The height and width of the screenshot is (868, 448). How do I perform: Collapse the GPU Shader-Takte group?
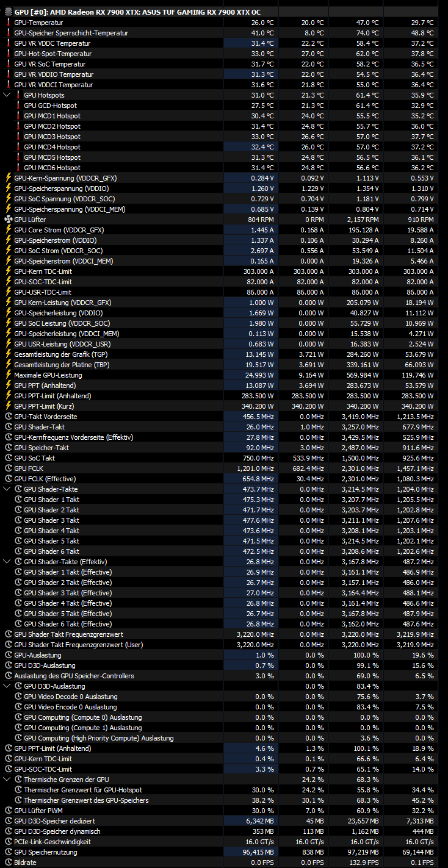click(7, 489)
